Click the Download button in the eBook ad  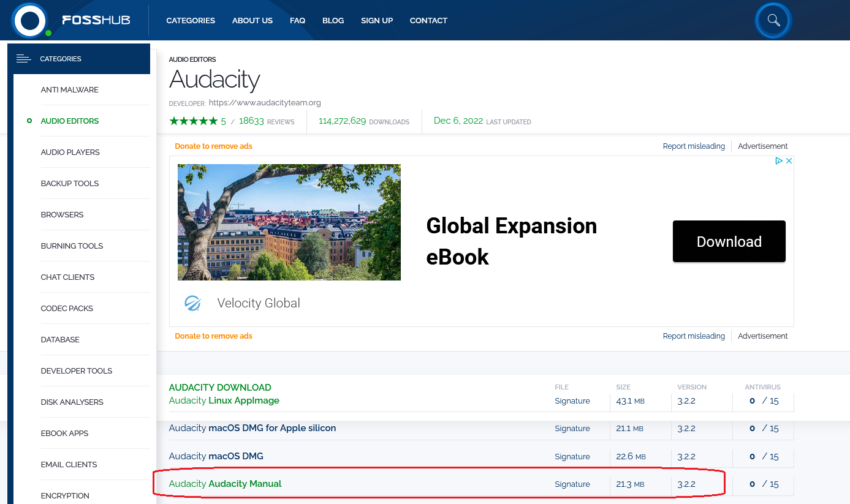pos(729,241)
